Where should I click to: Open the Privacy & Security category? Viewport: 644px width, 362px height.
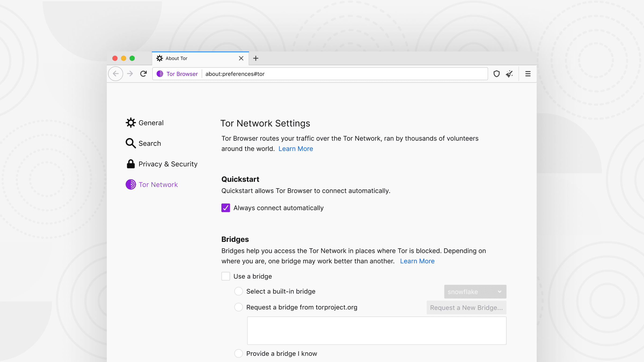click(162, 164)
